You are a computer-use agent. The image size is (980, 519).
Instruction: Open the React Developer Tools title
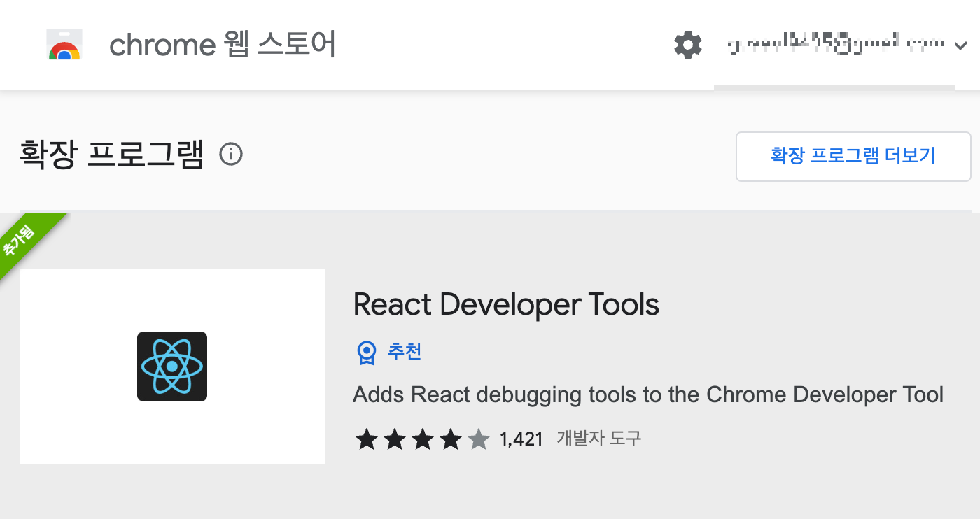506,304
